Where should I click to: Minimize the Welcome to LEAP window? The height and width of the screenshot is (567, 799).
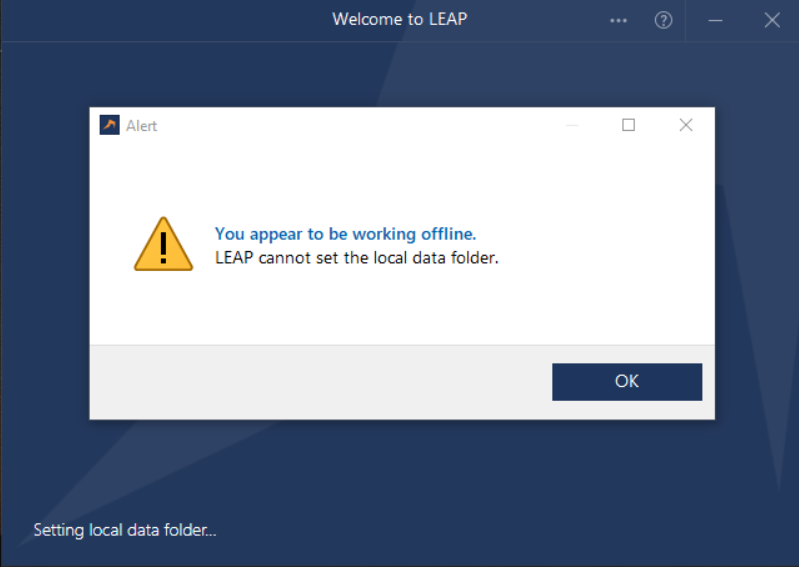(715, 20)
